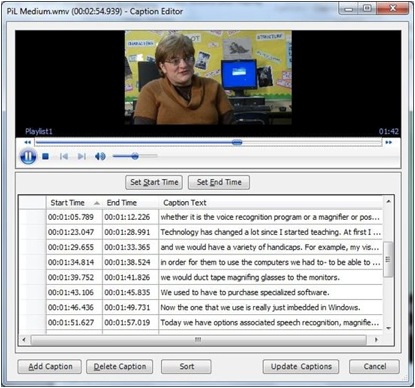Delete the selected caption
This screenshot has height=388, width=415.
120,367
